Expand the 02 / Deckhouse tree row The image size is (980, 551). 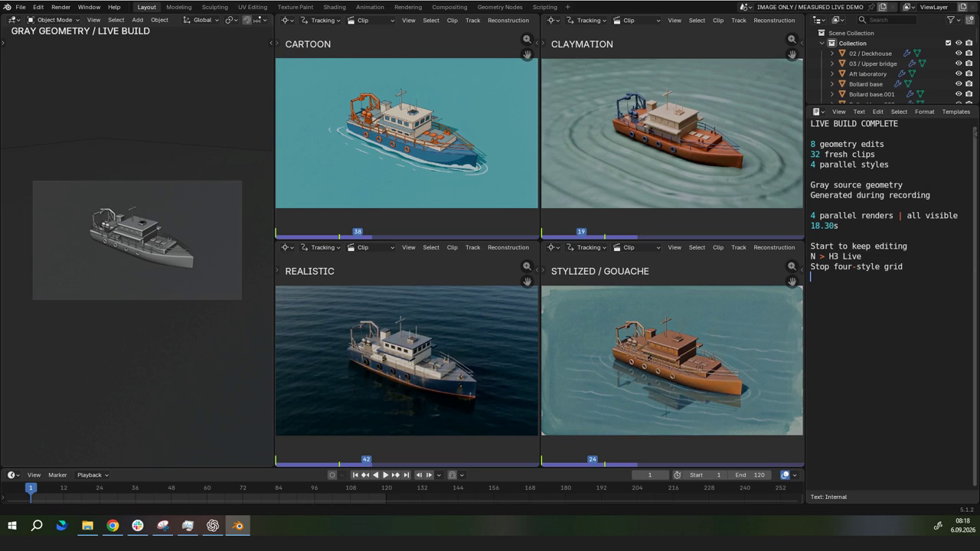(832, 54)
